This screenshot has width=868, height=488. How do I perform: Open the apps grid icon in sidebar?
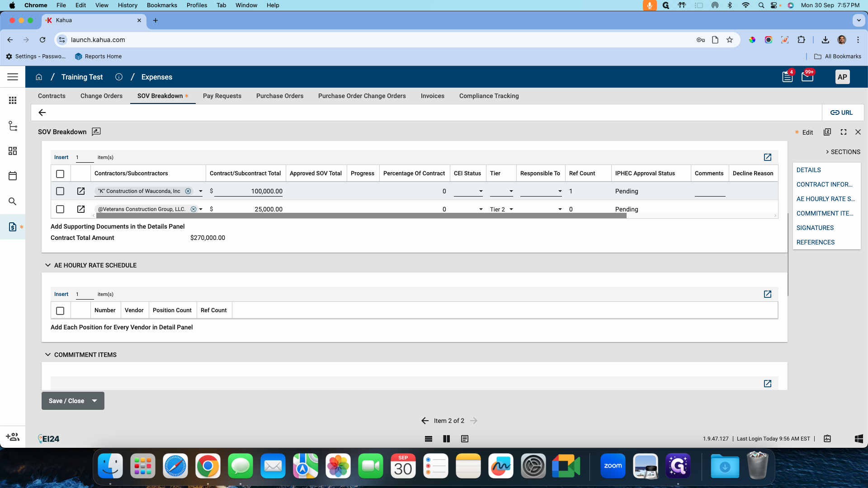pos(13,100)
